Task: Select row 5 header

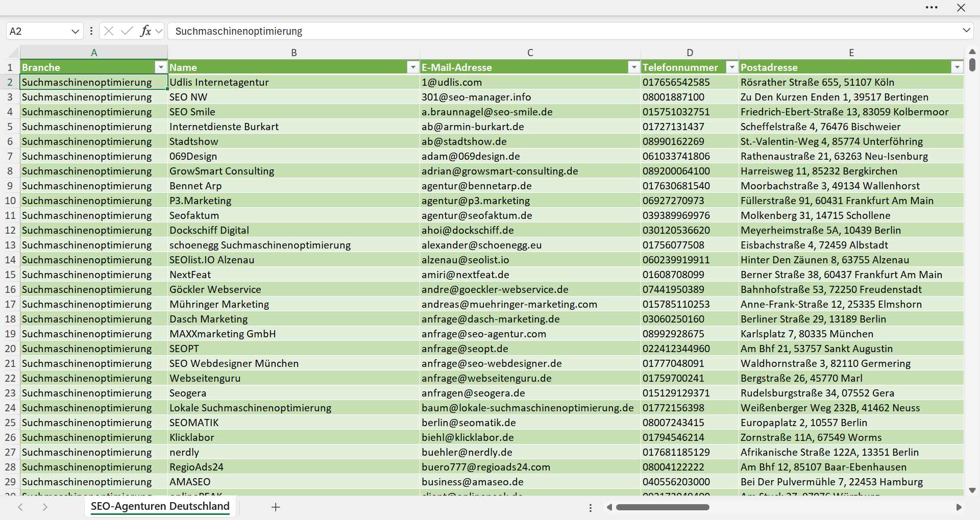Action: 10,127
